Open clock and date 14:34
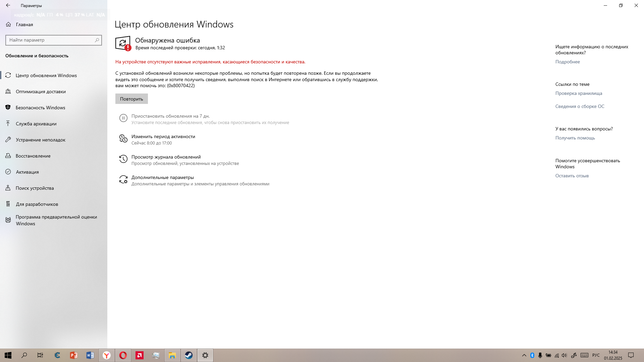 coord(613,355)
